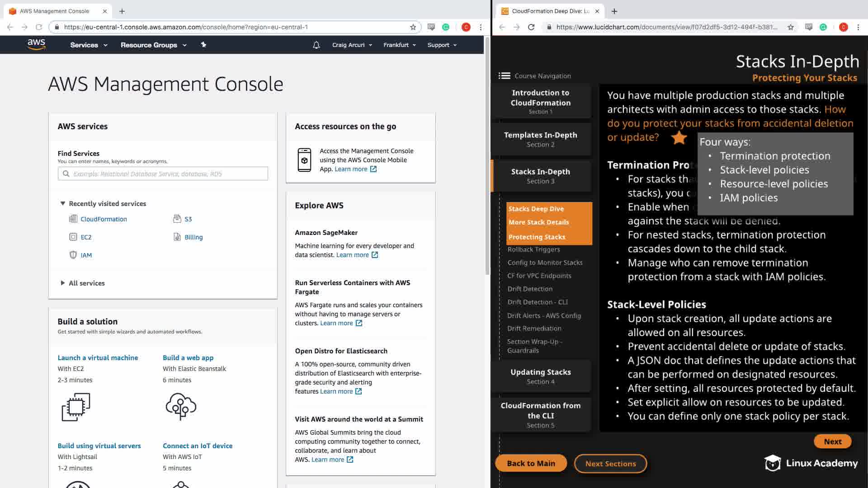Open the Frankfurt region dropdown
868x488 pixels.
click(400, 45)
